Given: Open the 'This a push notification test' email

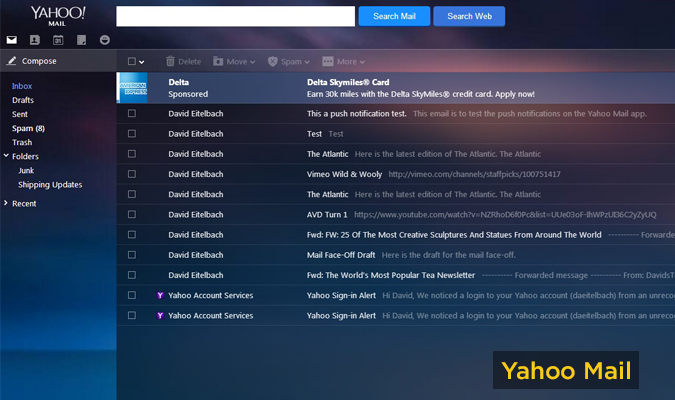Looking at the screenshot, I should point(396,114).
